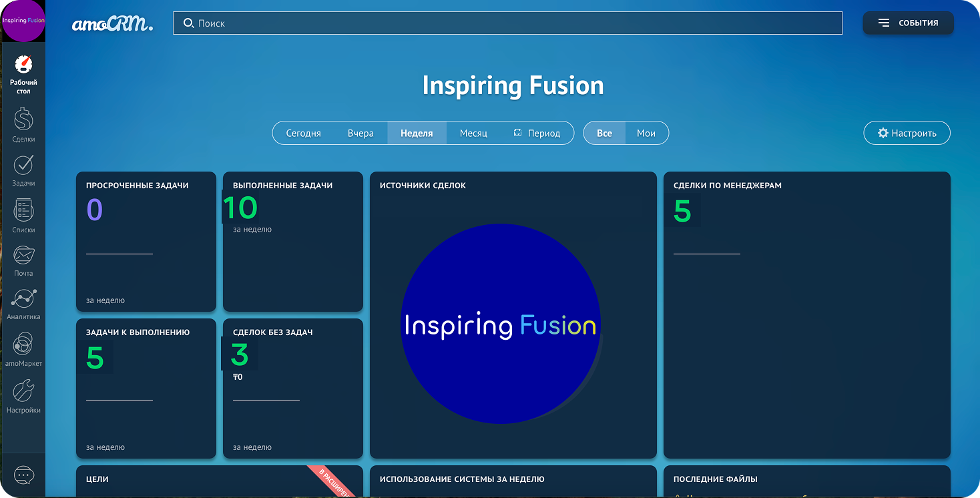
Task: Switch filter to Мои
Action: pos(646,133)
